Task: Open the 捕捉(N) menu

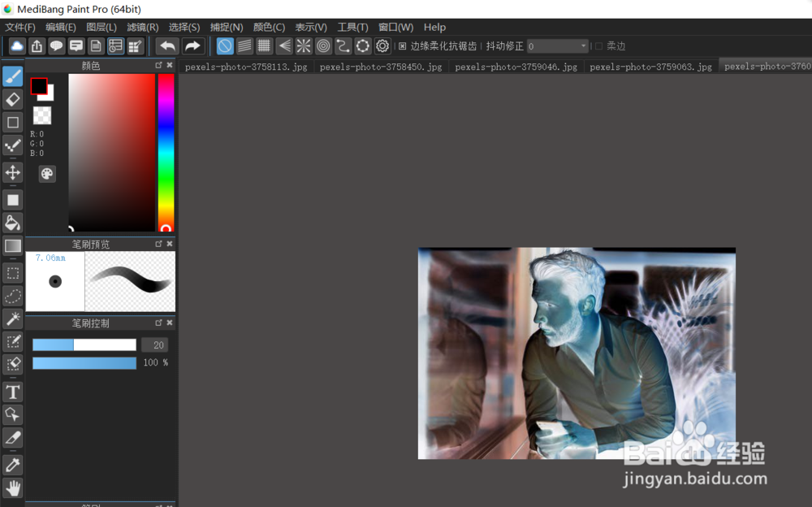Action: (227, 27)
